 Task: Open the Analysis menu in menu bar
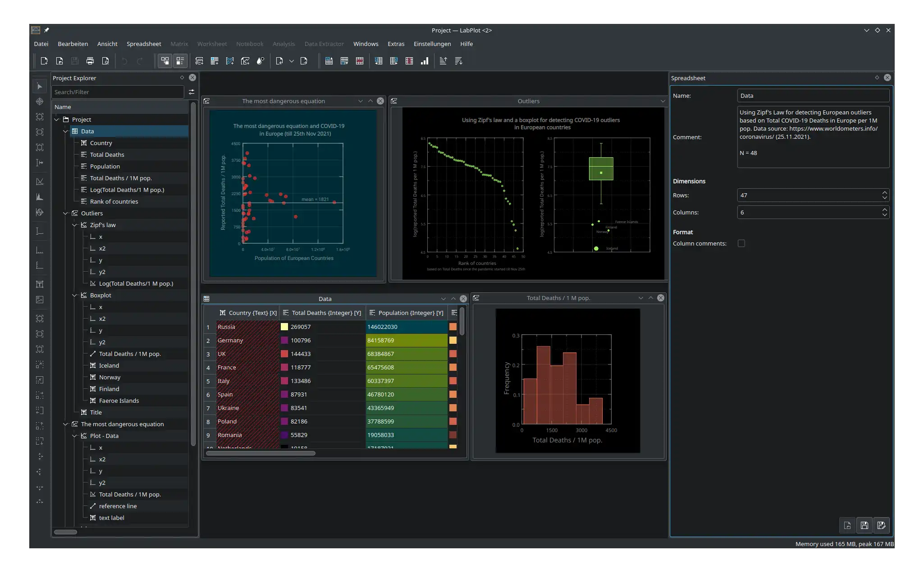click(x=283, y=44)
